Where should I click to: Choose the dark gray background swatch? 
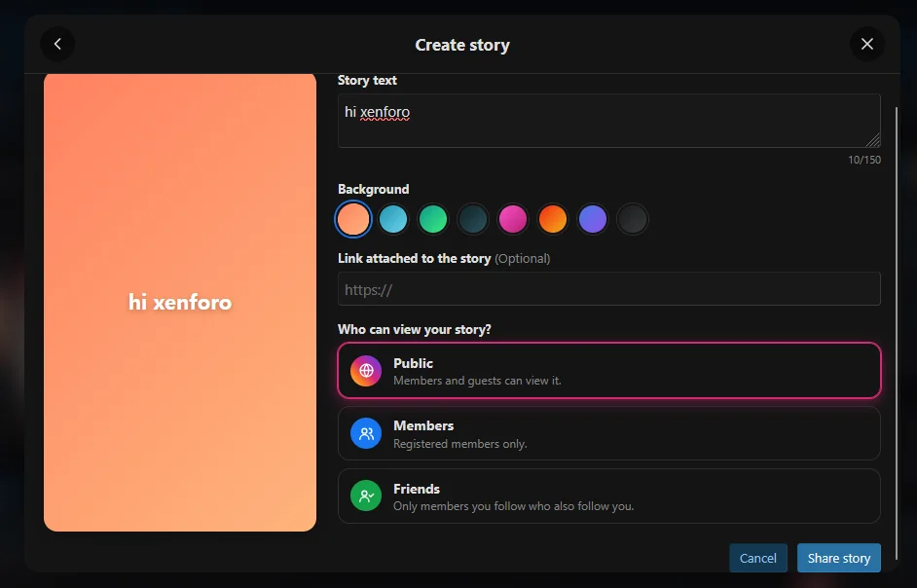pos(632,219)
